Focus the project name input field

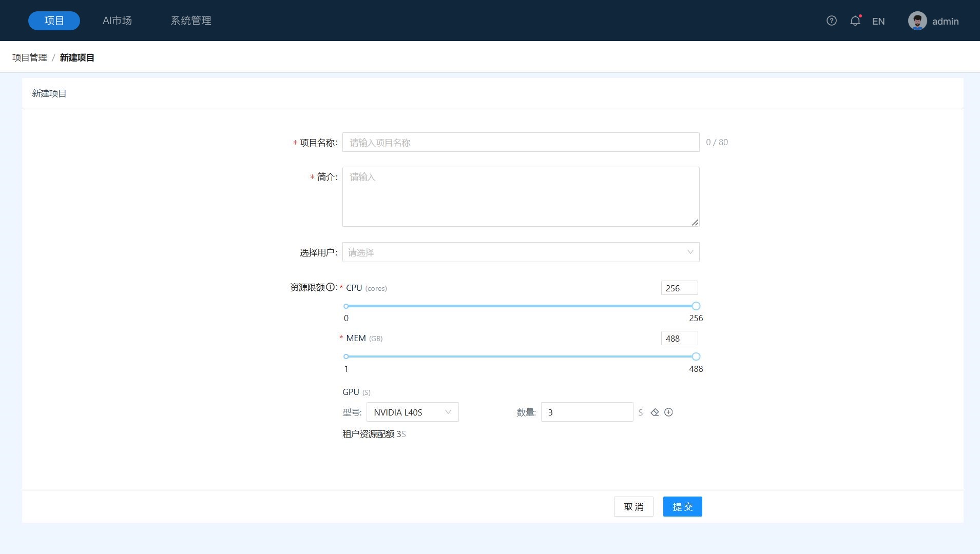point(521,143)
